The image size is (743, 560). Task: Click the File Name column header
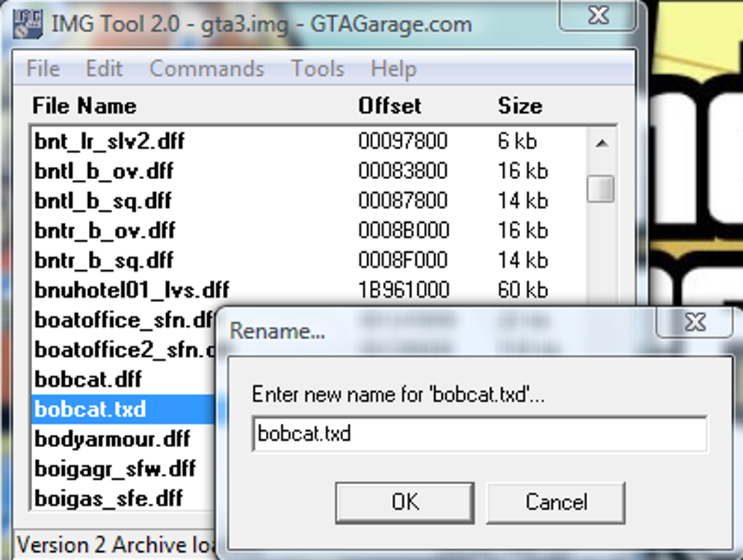(84, 106)
